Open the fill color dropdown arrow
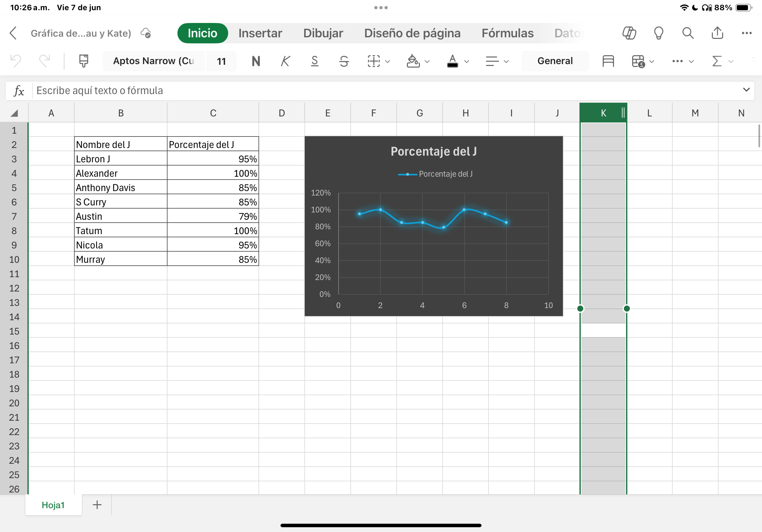The width and height of the screenshot is (762, 532). (x=427, y=61)
